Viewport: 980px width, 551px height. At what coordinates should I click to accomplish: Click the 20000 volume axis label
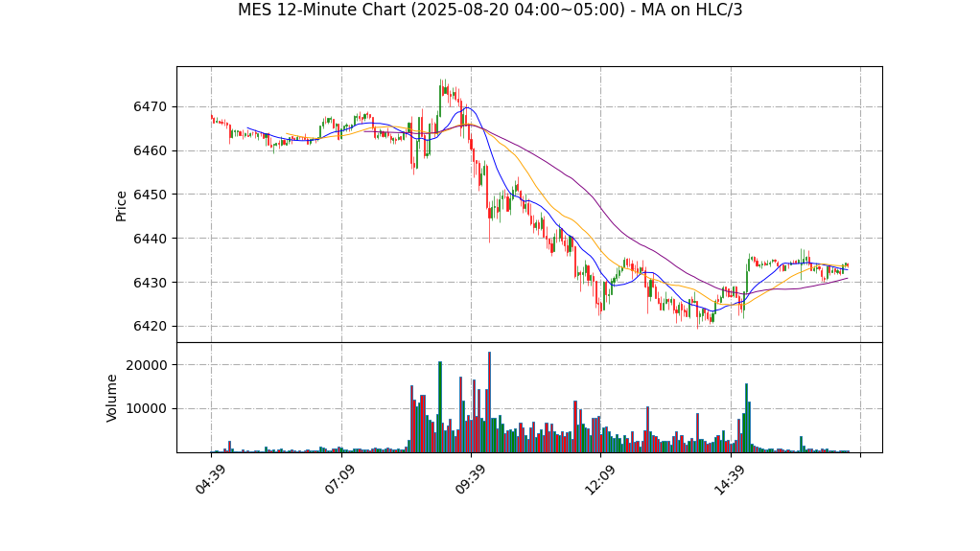[x=147, y=365]
